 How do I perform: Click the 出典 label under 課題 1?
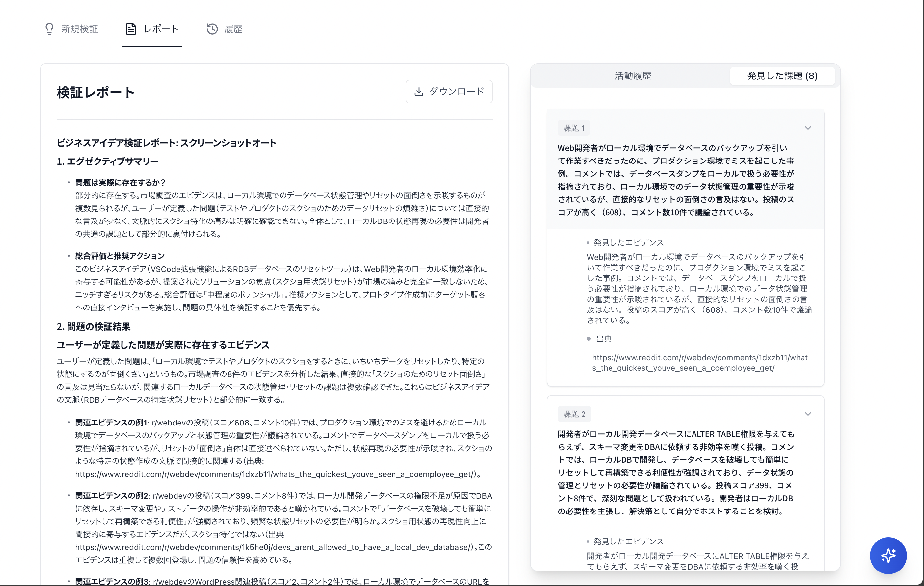604,339
